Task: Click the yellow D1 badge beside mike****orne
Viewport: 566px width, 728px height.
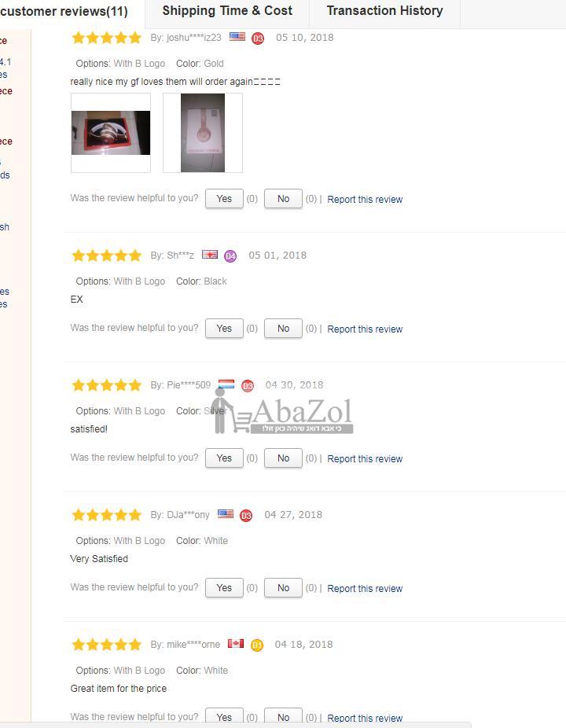Action: [257, 645]
